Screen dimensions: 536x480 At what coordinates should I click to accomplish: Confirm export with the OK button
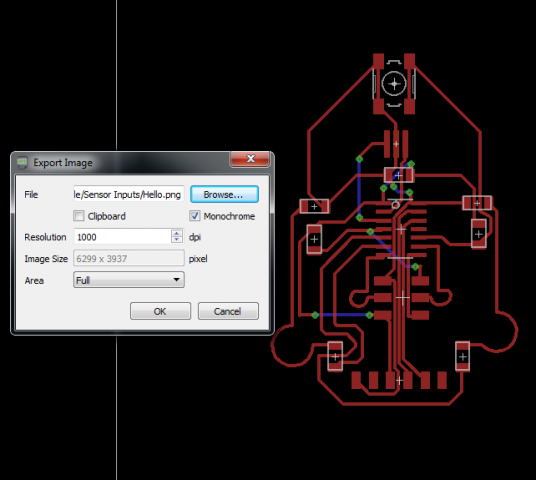click(160, 311)
